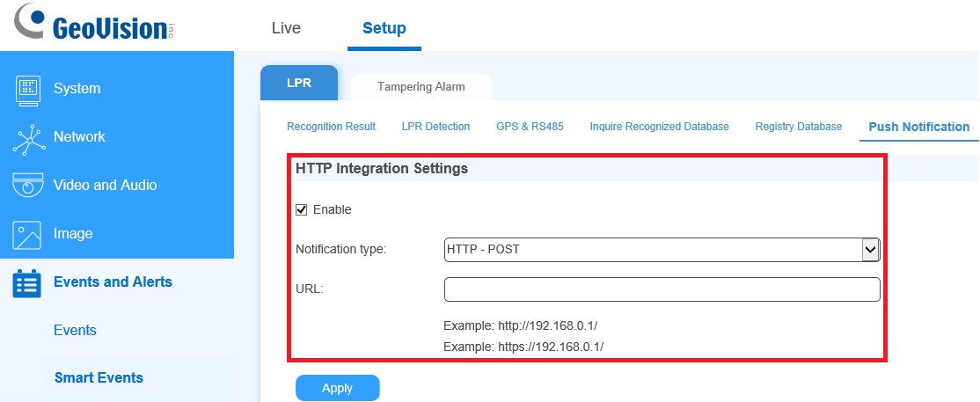Click the GeoVision logo
Screen dimensions: 980x402
[93, 23]
